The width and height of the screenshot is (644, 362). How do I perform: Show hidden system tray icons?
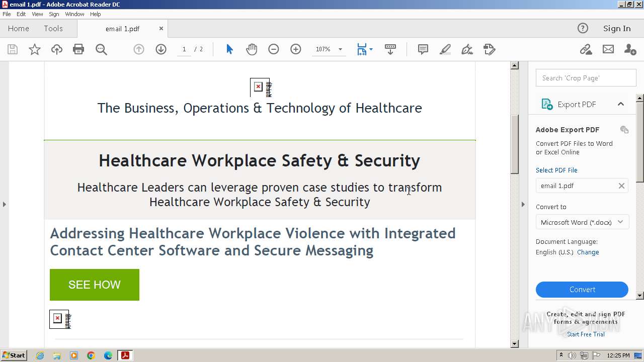(x=561, y=355)
